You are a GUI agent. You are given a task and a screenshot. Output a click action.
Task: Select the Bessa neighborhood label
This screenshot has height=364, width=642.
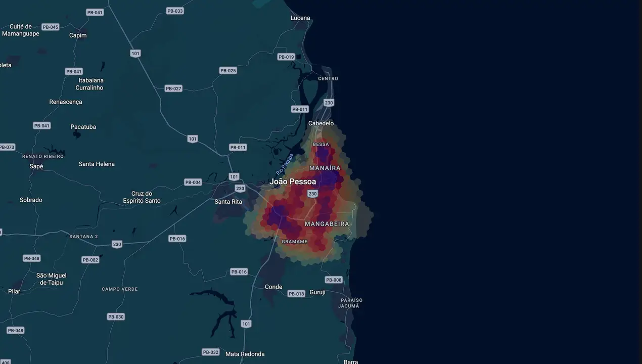click(321, 145)
